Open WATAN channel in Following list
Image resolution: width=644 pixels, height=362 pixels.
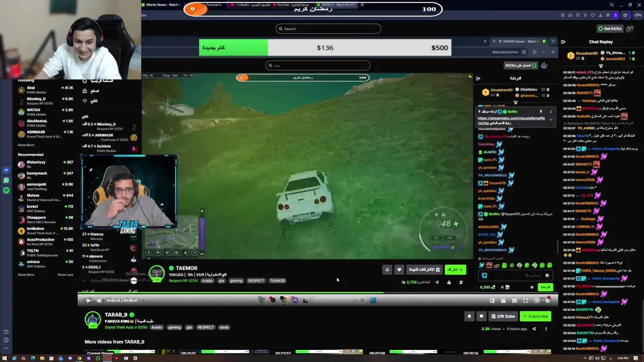pyautogui.click(x=45, y=112)
